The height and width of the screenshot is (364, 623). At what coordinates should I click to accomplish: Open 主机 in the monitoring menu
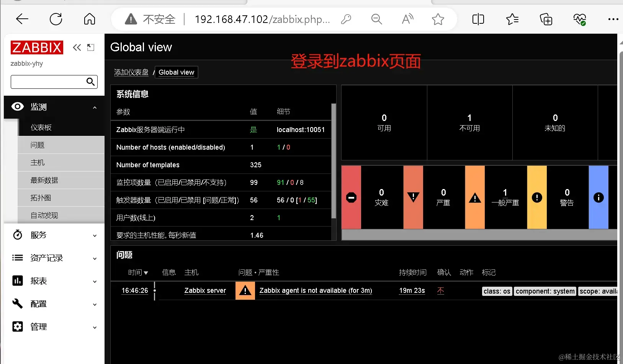coord(61,163)
